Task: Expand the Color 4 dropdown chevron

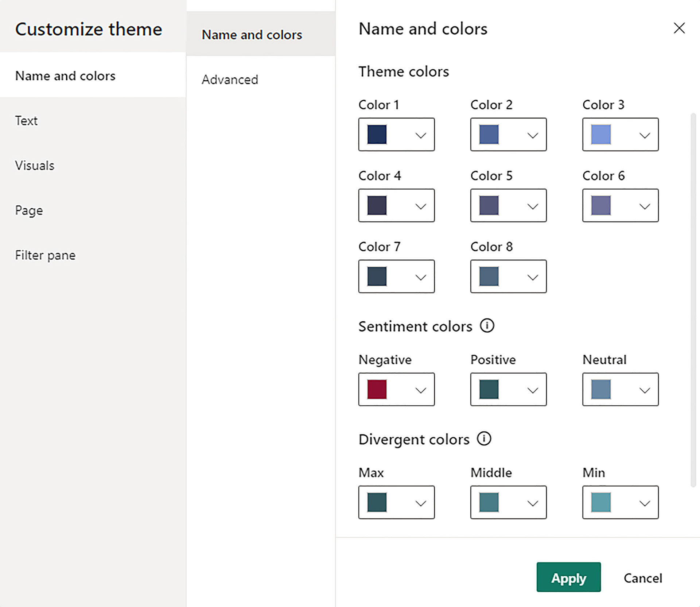Action: coord(421,206)
